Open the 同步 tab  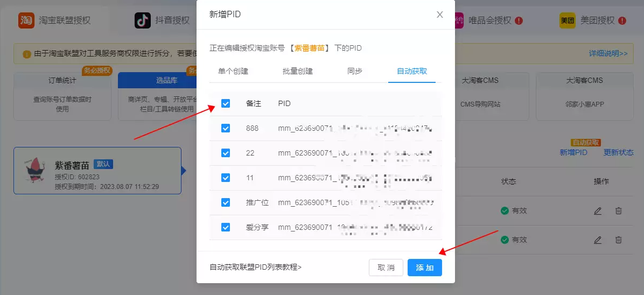coord(355,71)
